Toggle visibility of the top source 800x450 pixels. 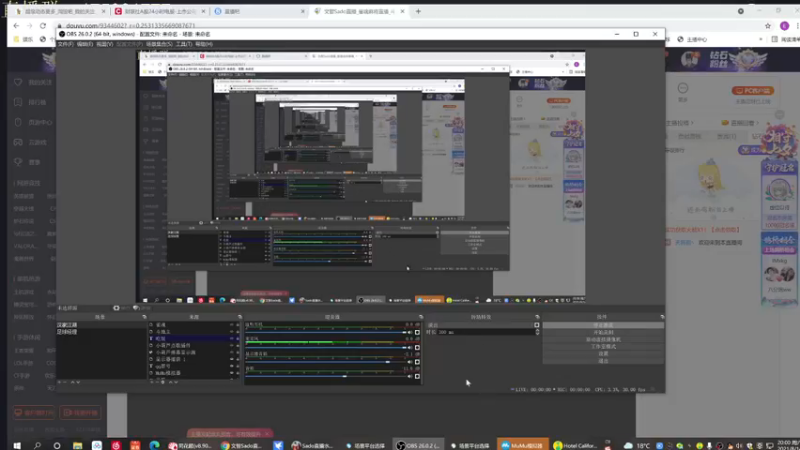click(x=232, y=325)
